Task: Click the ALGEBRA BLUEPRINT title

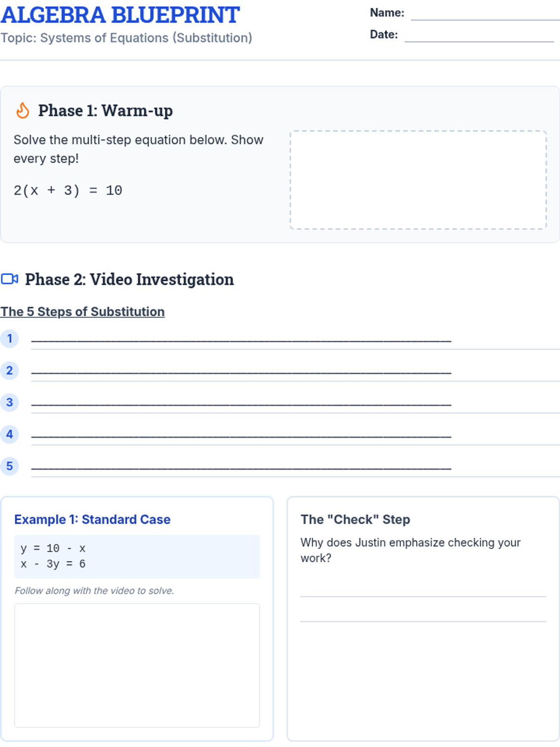Action: pyautogui.click(x=120, y=15)
